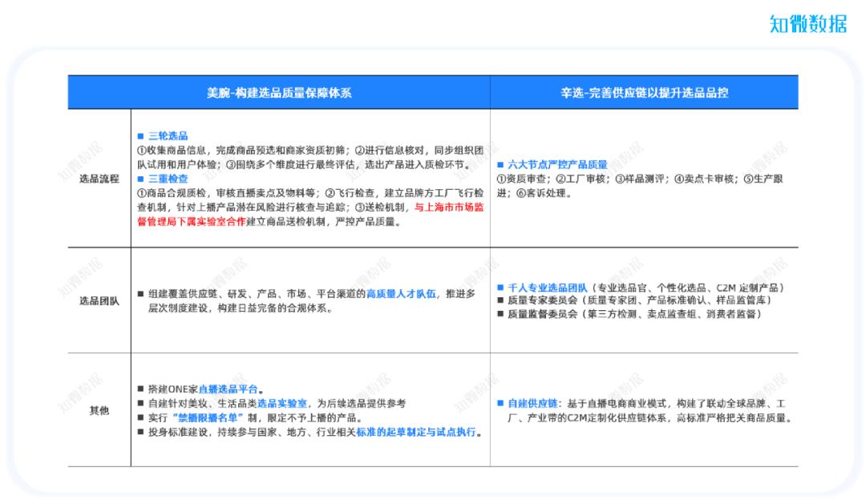Select the header 美腕-构建选品质量保障体系
Image resolution: width=866 pixels, height=504 pixels.
tap(279, 93)
